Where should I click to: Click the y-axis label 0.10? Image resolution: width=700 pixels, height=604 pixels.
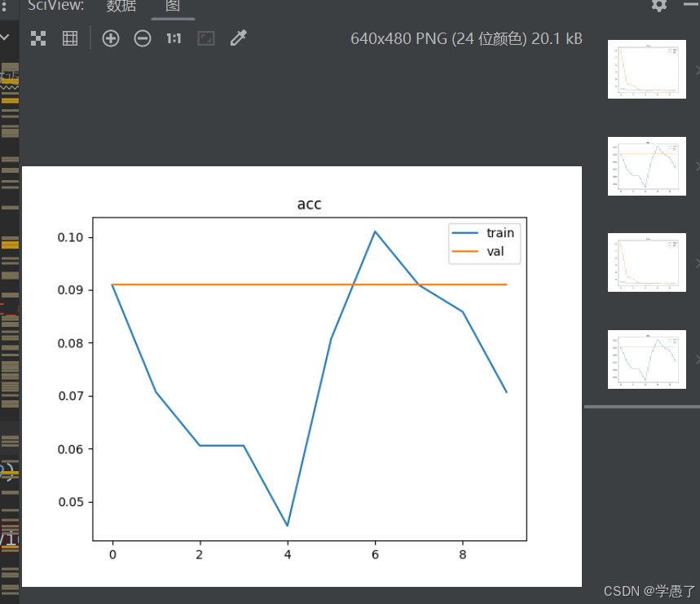(71, 237)
